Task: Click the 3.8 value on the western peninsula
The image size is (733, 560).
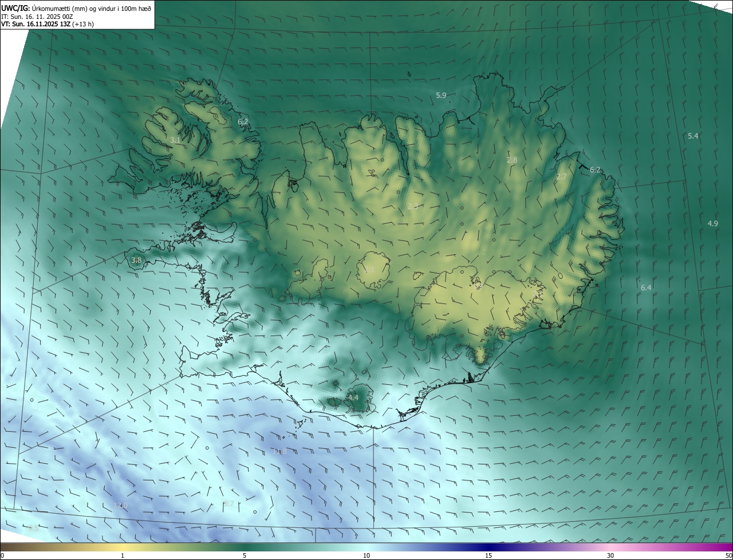Action: [x=136, y=261]
